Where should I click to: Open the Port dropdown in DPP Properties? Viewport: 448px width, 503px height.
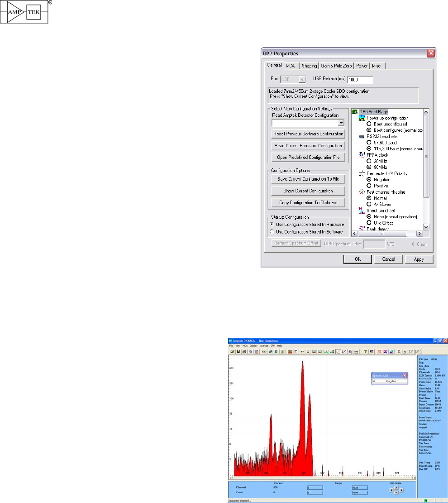(302, 79)
